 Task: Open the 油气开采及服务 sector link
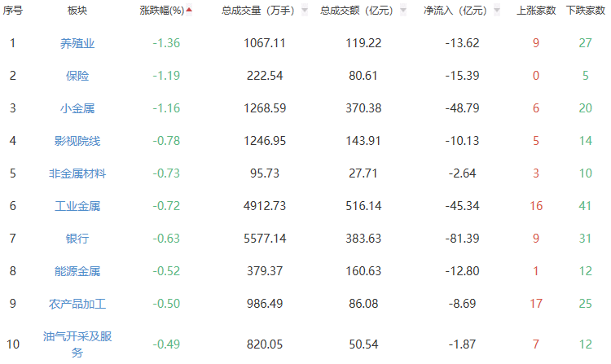pos(77,344)
